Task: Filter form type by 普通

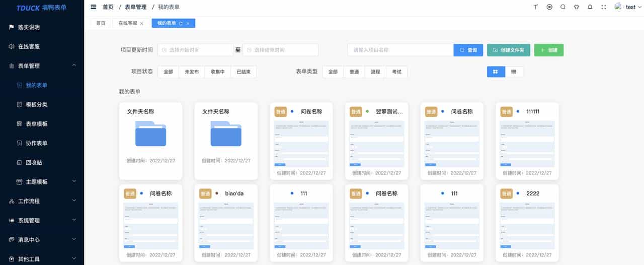Action: click(354, 72)
